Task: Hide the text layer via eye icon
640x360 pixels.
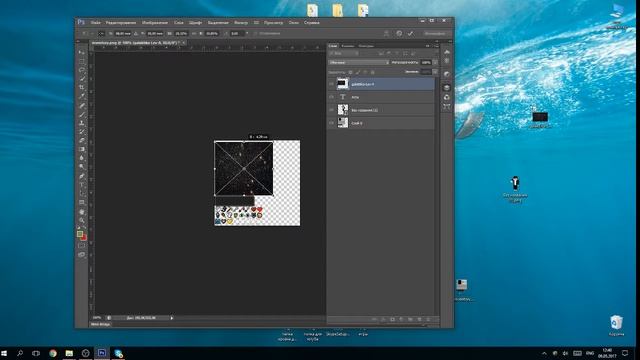Action: (331, 97)
